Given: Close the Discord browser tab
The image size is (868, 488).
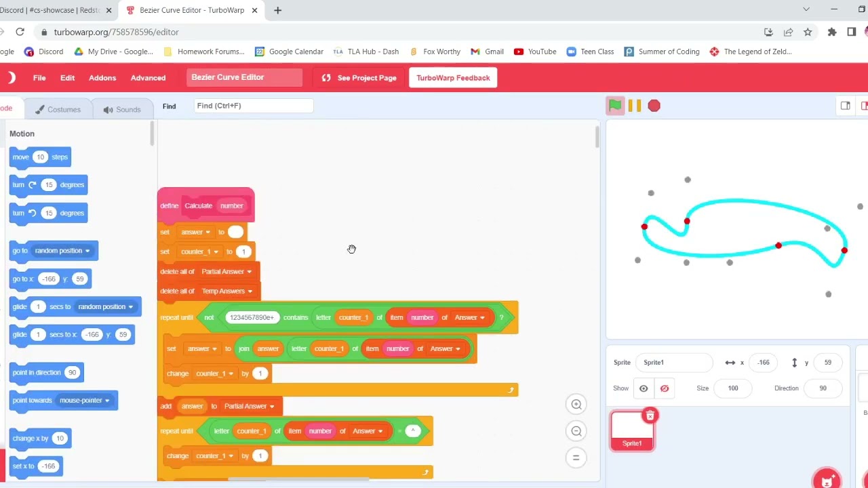Looking at the screenshot, I should click(108, 10).
